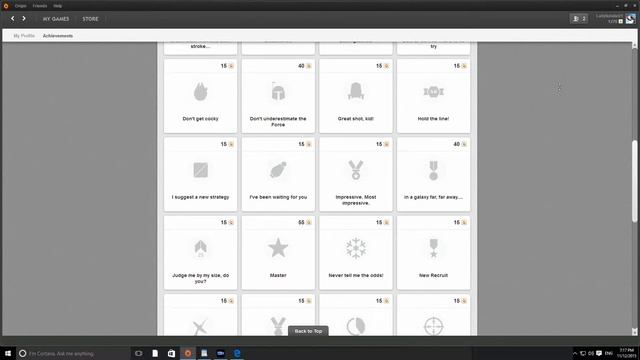The image size is (640, 360).
Task: Click the crosshair target achievement icon
Action: coord(433,327)
